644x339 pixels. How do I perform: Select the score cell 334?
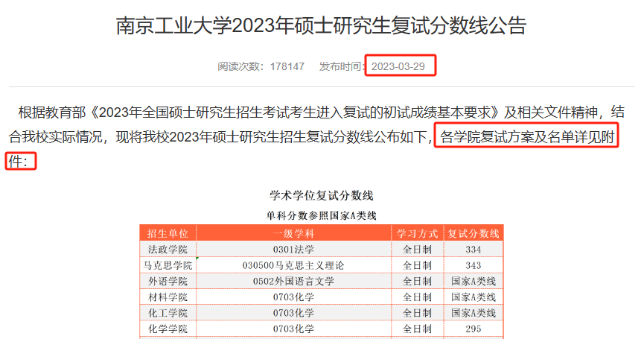pos(474,250)
